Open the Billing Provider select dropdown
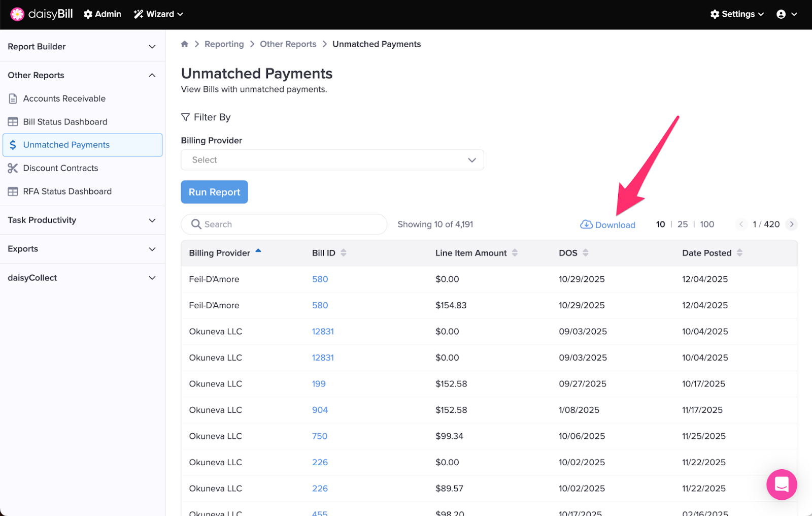The width and height of the screenshot is (812, 516). coord(332,160)
